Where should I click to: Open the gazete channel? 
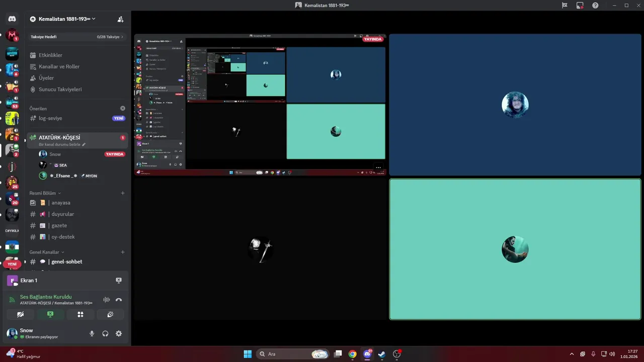click(77, 225)
